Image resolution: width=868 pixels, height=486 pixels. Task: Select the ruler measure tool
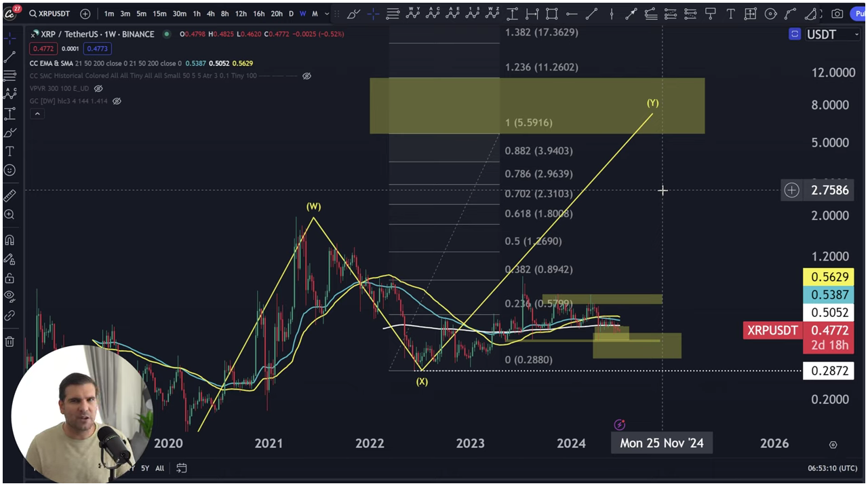(x=9, y=195)
